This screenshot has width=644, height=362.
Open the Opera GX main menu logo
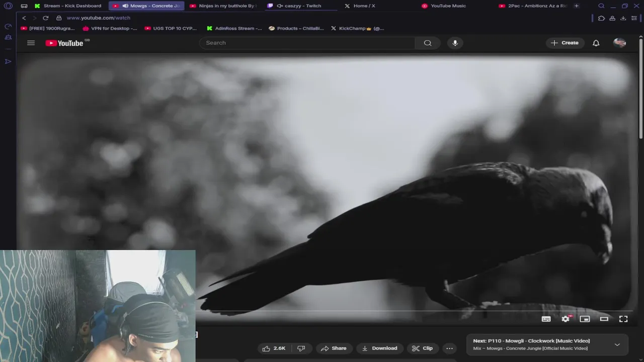click(x=8, y=6)
